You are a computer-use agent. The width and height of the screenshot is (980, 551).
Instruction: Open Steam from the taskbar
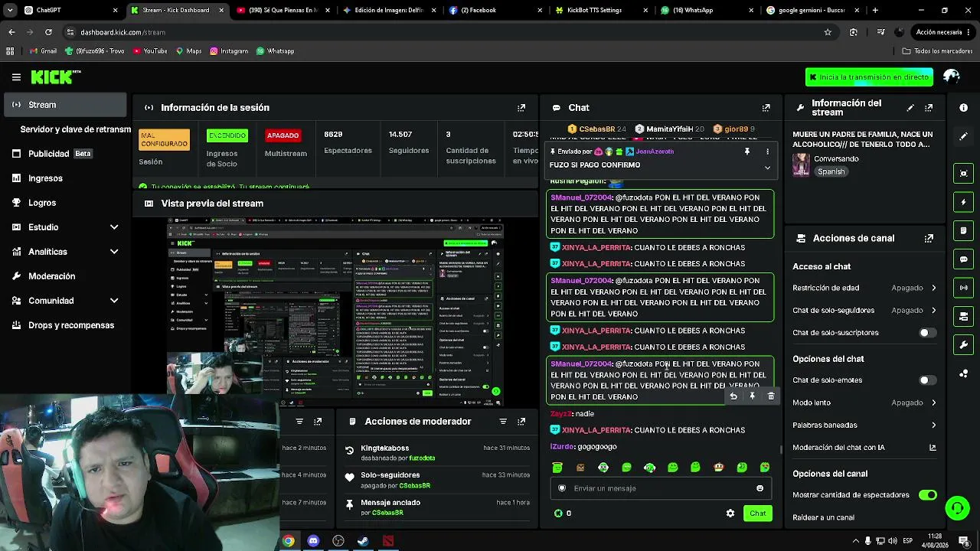point(363,541)
